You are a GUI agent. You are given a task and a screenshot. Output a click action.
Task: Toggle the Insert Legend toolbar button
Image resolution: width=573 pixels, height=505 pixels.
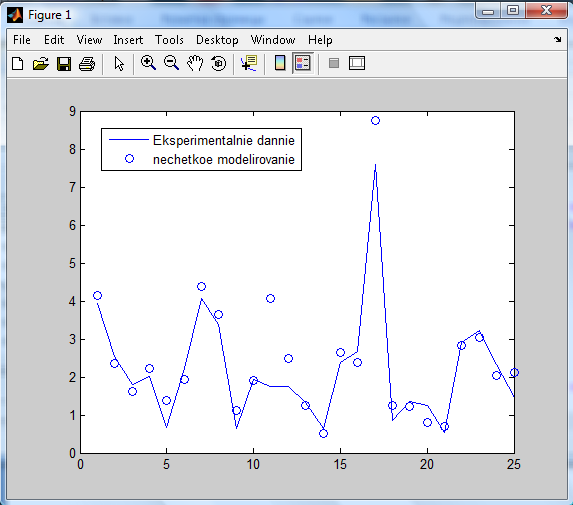click(x=303, y=63)
